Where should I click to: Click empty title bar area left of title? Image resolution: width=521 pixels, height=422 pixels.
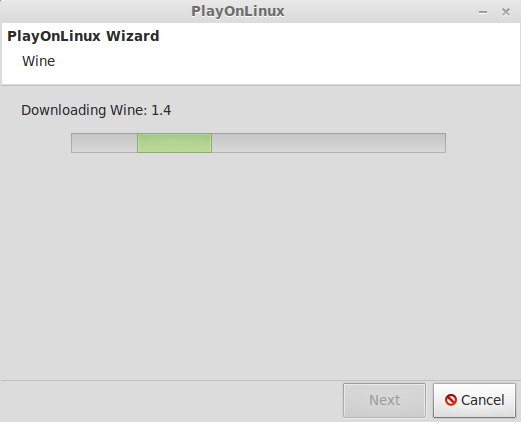pos(93,11)
